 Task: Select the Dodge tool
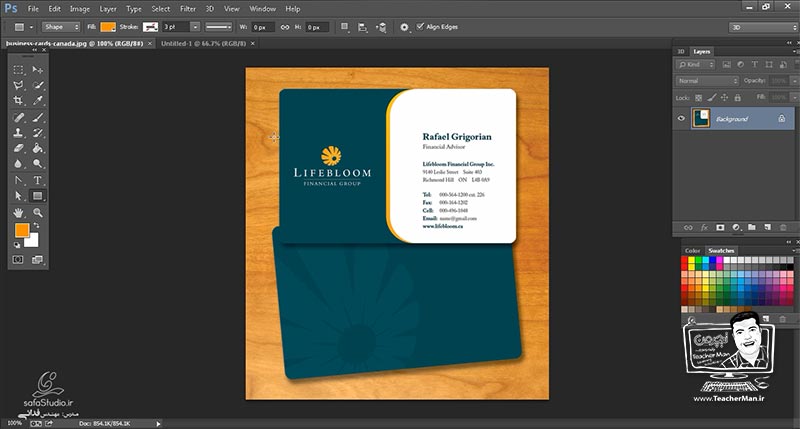pos(38,164)
